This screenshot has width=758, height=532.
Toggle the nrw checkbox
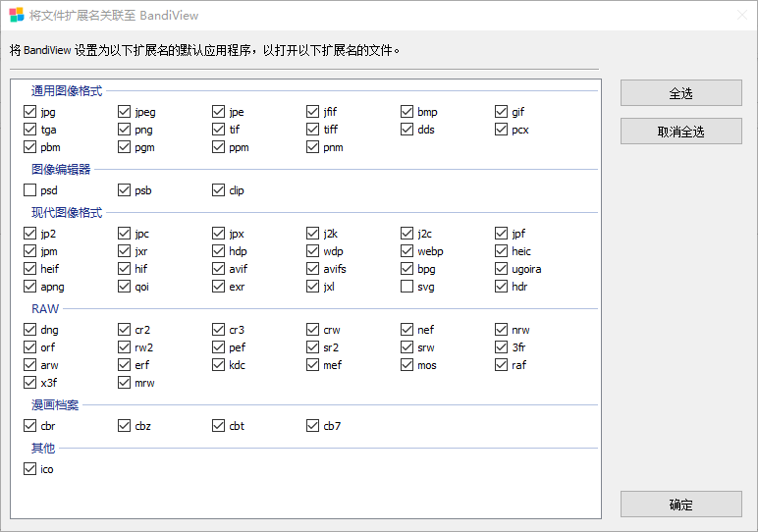tap(502, 330)
